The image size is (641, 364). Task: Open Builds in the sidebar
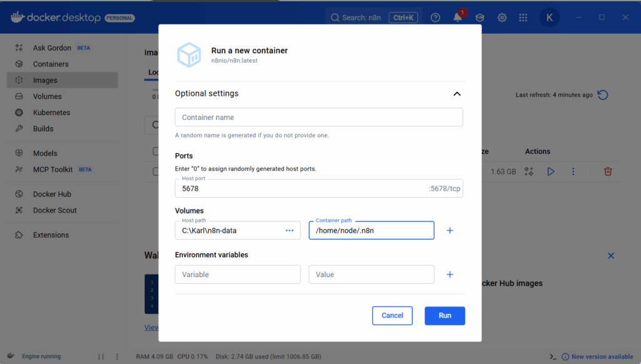[63, 129]
